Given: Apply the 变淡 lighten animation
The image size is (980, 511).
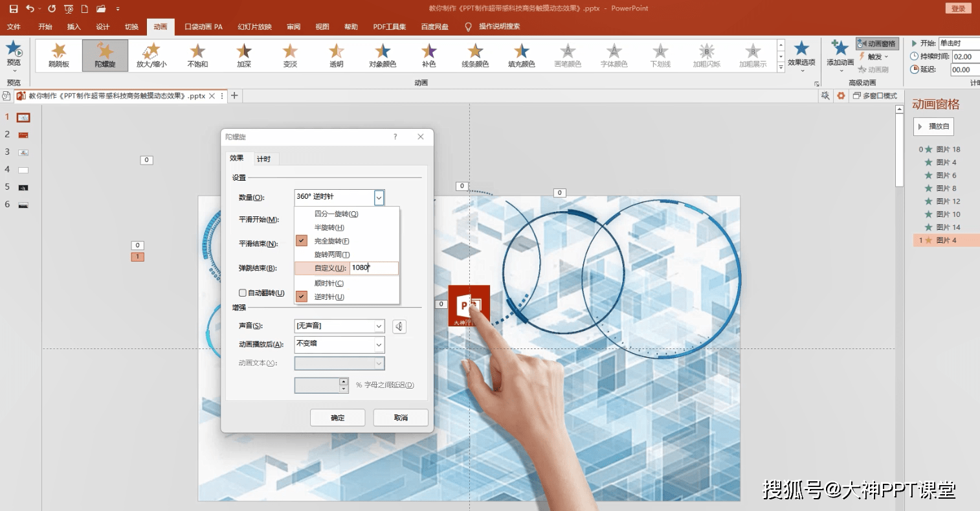Looking at the screenshot, I should coord(290,55).
